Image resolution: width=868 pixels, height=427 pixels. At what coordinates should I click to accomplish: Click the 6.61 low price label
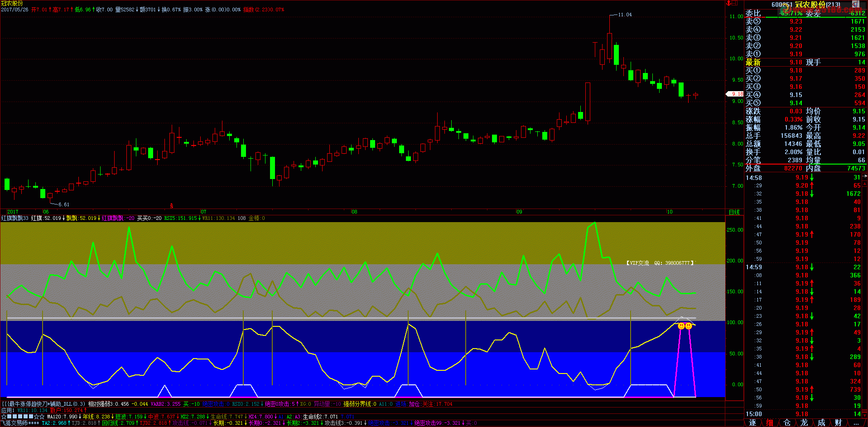coord(64,204)
